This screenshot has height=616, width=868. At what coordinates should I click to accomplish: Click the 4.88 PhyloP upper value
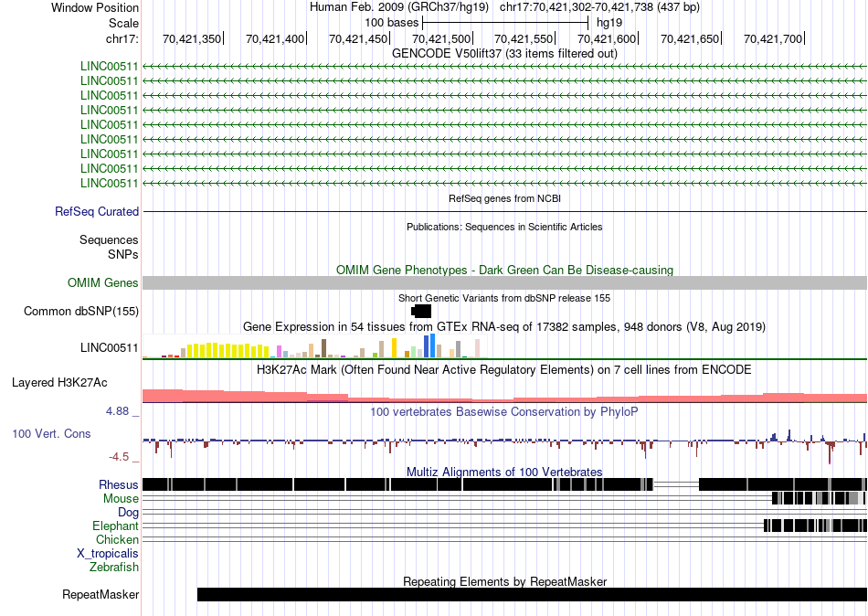pyautogui.click(x=117, y=411)
